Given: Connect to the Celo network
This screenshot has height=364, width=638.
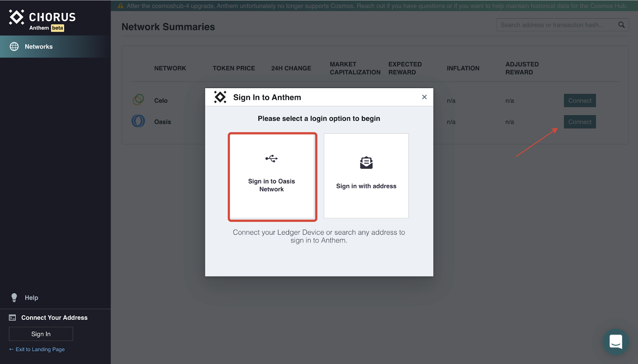Looking at the screenshot, I should coord(580,100).
